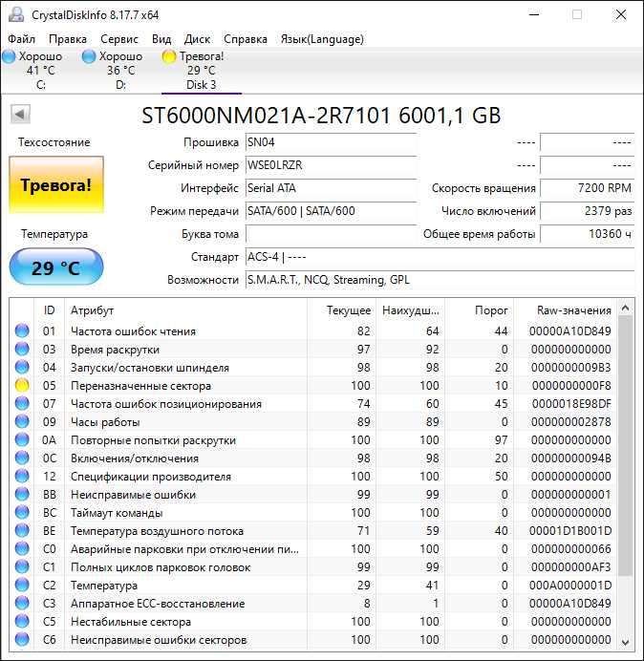644x661 pixels.
Task: Click the Возможности field with S.M.A.R.T., NCQ
Action: [440, 280]
